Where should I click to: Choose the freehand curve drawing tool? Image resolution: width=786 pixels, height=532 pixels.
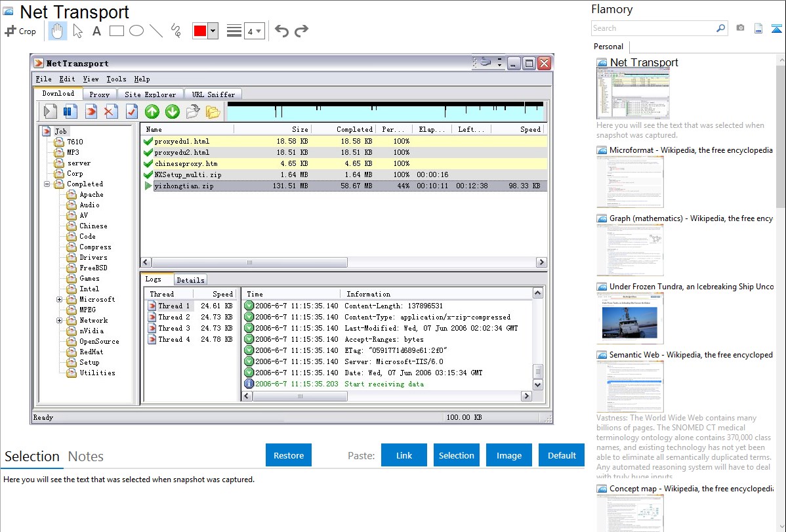176,31
